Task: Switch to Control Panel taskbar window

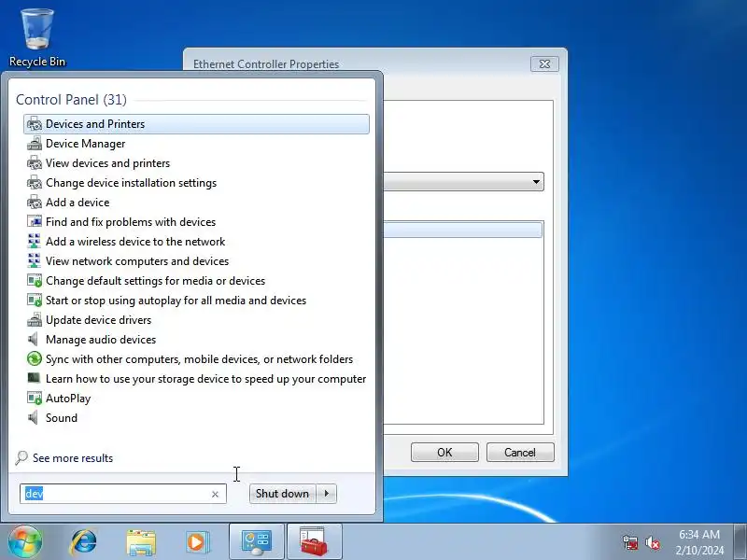Action: (256, 542)
